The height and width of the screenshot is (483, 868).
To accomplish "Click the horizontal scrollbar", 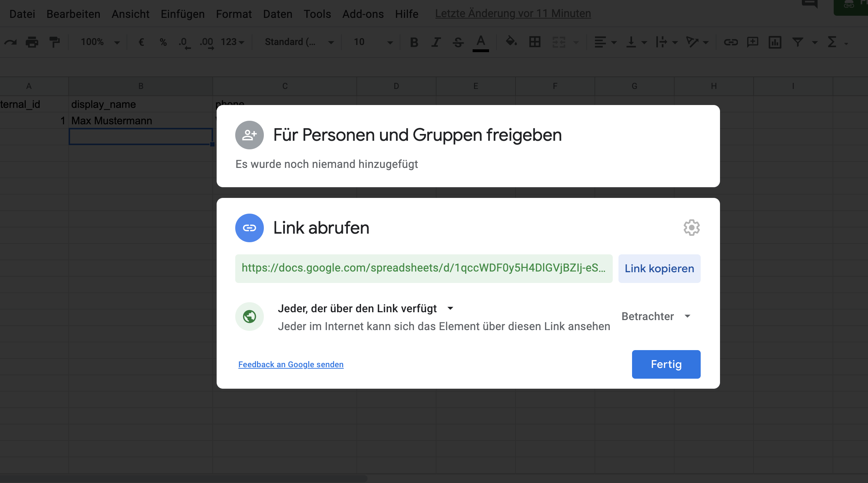I will pyautogui.click(x=184, y=478).
